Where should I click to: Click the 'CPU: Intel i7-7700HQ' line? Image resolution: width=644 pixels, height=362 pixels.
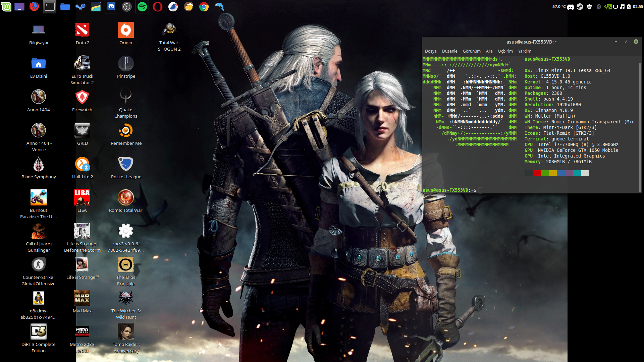[x=571, y=145]
